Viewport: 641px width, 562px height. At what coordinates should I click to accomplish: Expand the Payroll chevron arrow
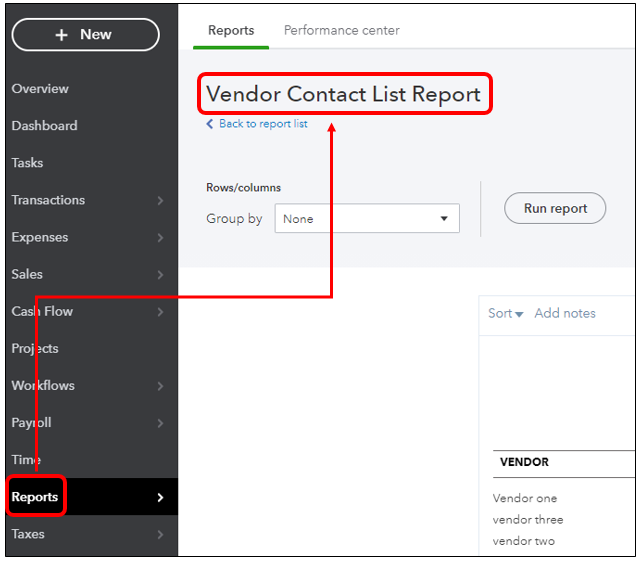(160, 423)
